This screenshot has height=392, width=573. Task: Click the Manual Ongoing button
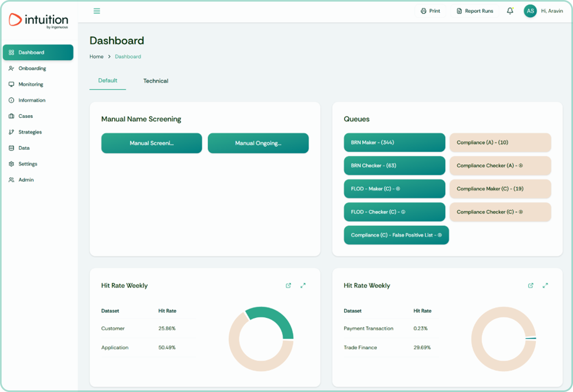point(258,143)
